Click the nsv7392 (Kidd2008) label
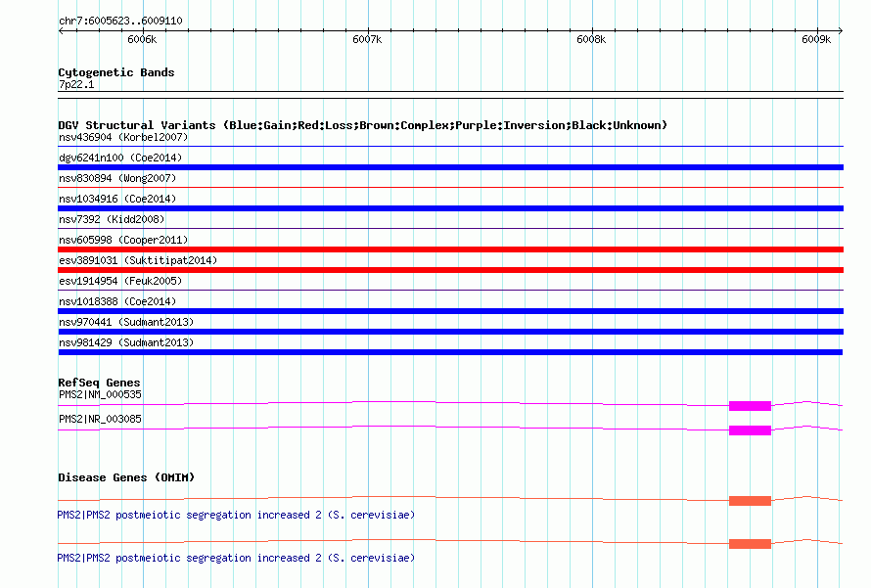This screenshot has width=871, height=588. (112, 219)
